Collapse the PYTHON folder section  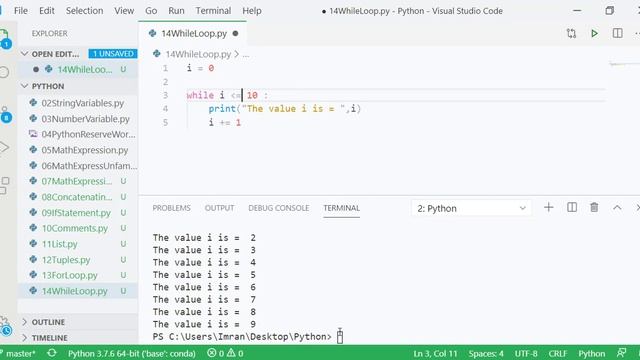(24, 86)
